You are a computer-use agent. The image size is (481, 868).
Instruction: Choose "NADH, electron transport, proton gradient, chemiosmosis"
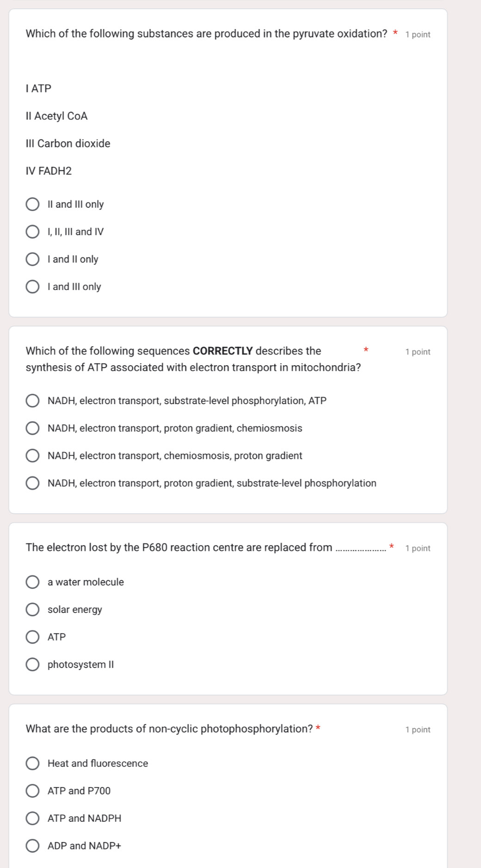[x=33, y=428]
